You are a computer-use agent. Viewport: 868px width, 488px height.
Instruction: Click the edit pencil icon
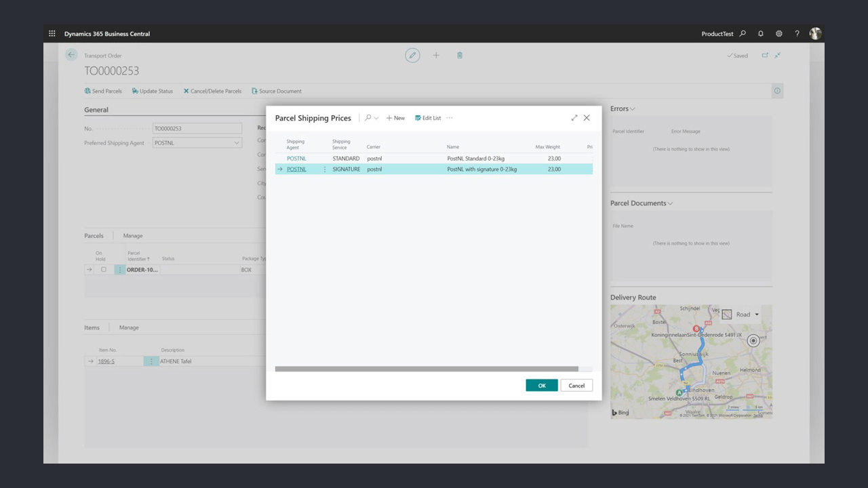412,56
